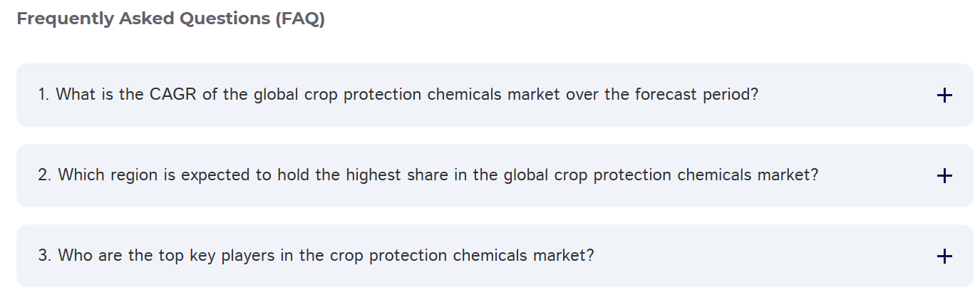Click the number '1.' of the first FAQ

click(43, 95)
